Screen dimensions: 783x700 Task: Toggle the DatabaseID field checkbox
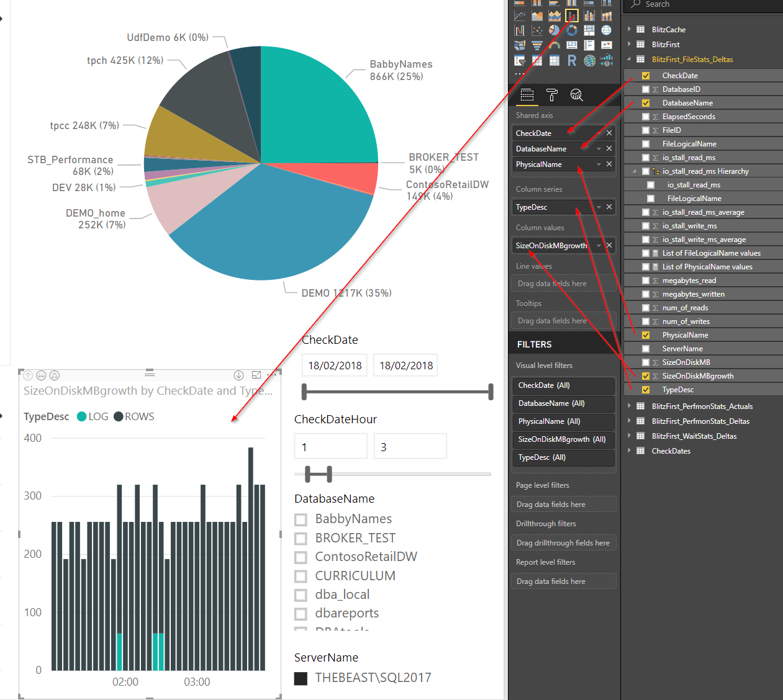[646, 89]
